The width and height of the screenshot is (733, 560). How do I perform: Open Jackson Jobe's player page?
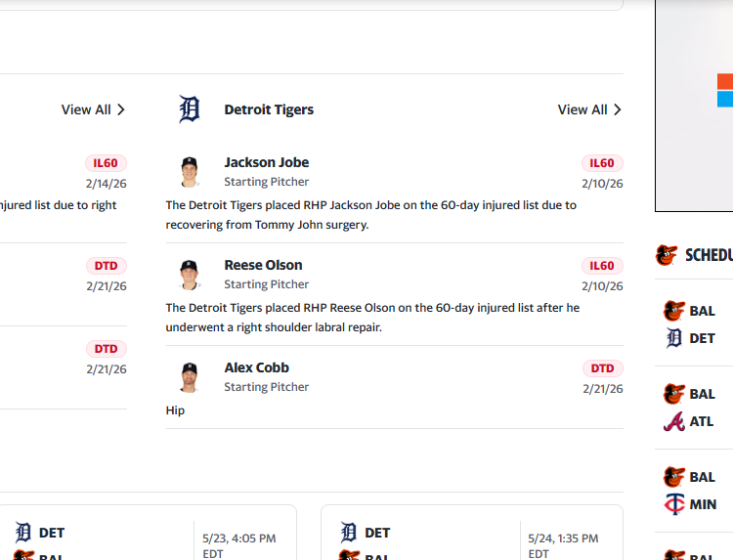[x=266, y=163]
